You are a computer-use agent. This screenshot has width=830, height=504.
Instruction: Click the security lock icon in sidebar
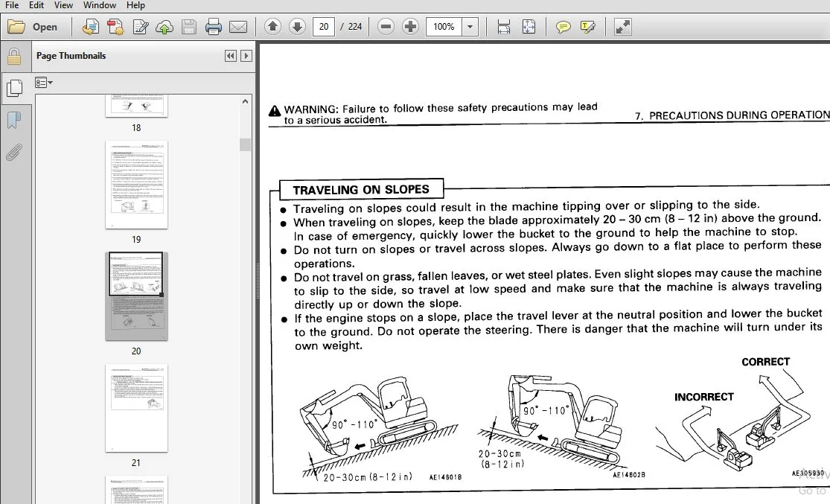[x=14, y=56]
